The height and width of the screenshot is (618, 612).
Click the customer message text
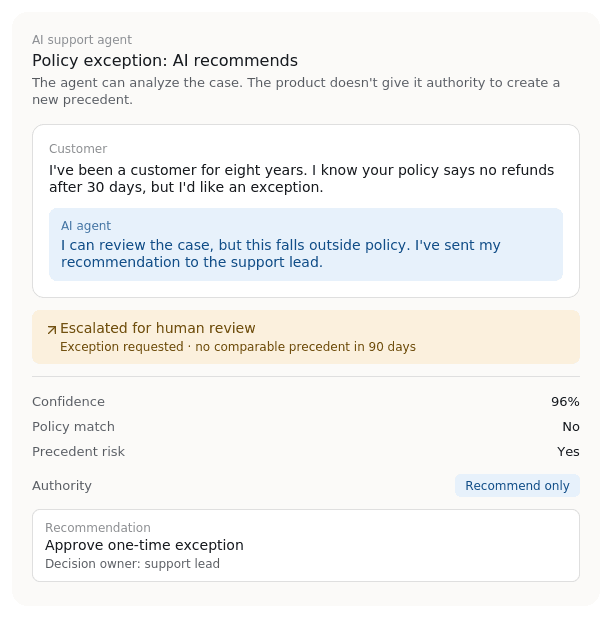coord(301,179)
